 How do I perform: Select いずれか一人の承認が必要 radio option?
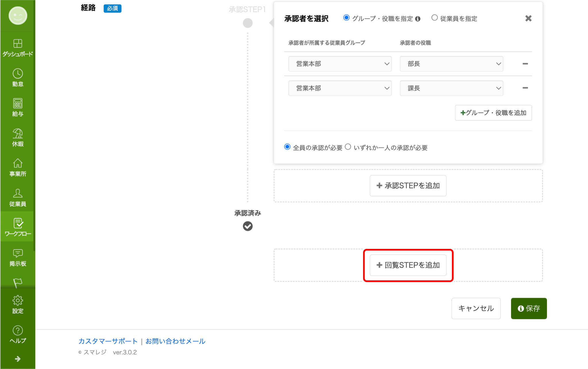(x=348, y=147)
